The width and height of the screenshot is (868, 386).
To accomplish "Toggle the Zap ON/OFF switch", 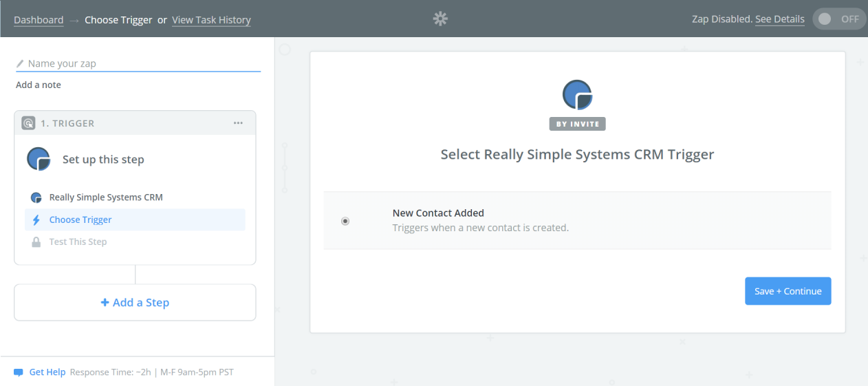I will [838, 19].
